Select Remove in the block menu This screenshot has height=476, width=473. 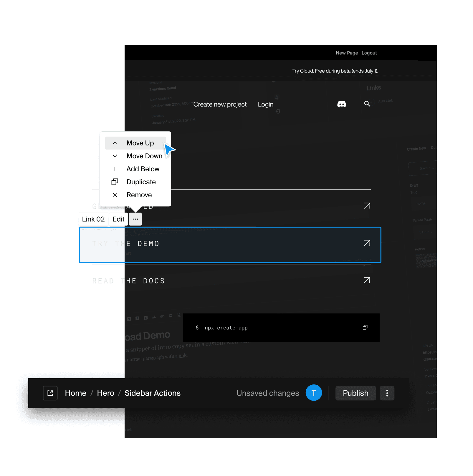point(135,195)
